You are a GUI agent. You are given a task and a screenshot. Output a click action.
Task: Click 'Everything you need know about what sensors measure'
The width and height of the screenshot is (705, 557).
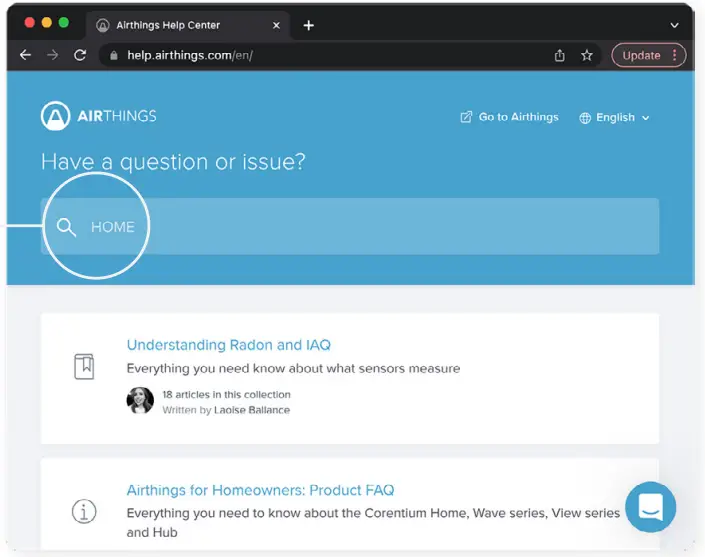(293, 369)
